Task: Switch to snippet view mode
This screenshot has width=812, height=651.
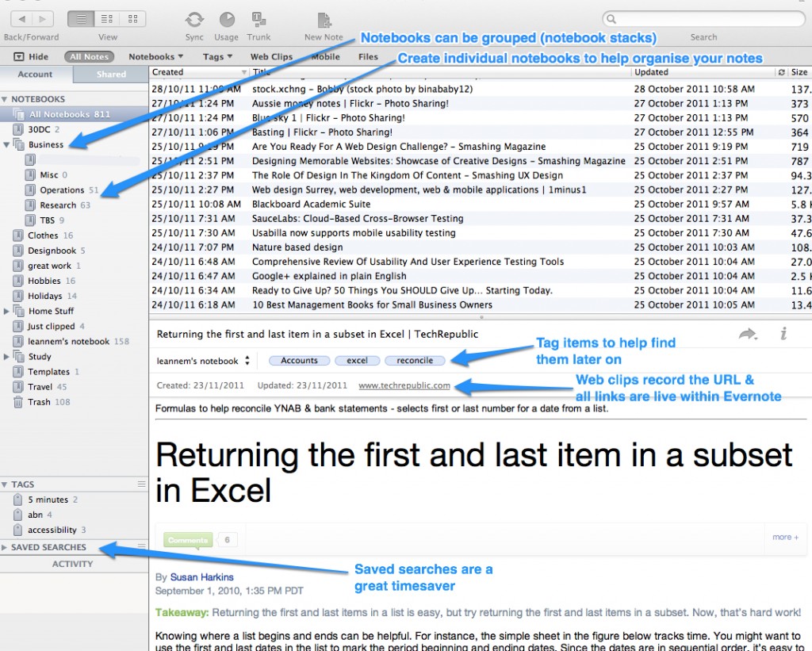Action: (107, 19)
